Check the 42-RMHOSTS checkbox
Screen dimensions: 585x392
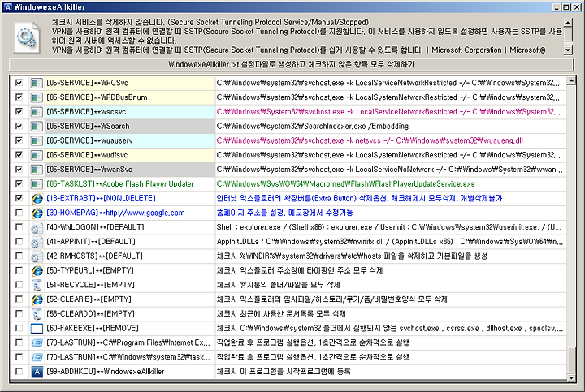click(x=19, y=256)
